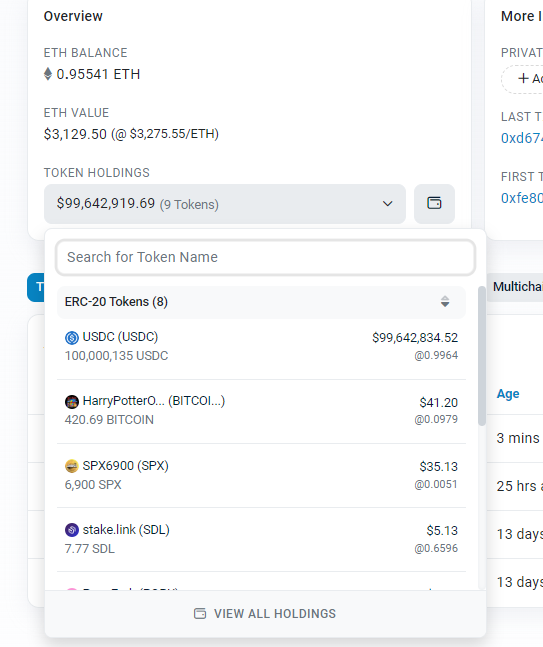
Task: Click wallet icon beside View All Holdings
Action: (x=200, y=614)
